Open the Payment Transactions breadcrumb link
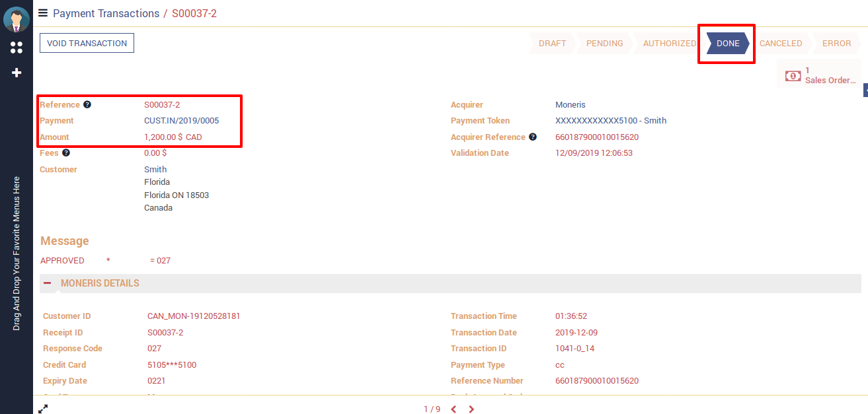The width and height of the screenshot is (868, 414). [106, 13]
